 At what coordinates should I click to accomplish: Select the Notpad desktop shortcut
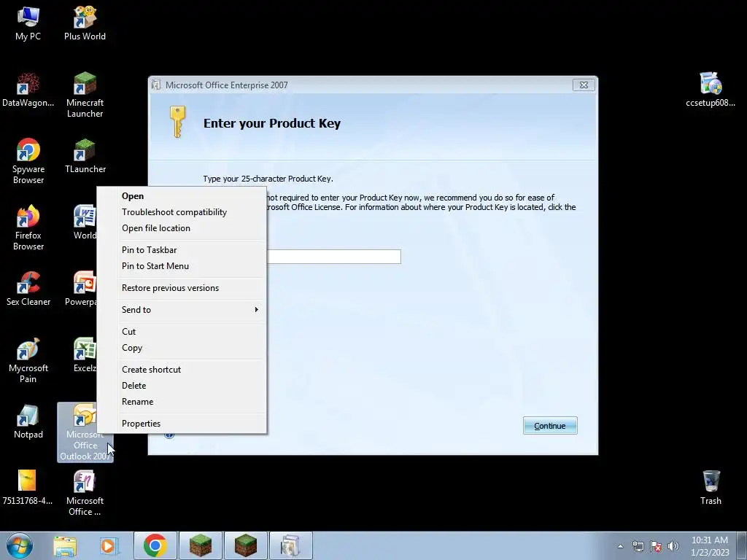tap(28, 421)
